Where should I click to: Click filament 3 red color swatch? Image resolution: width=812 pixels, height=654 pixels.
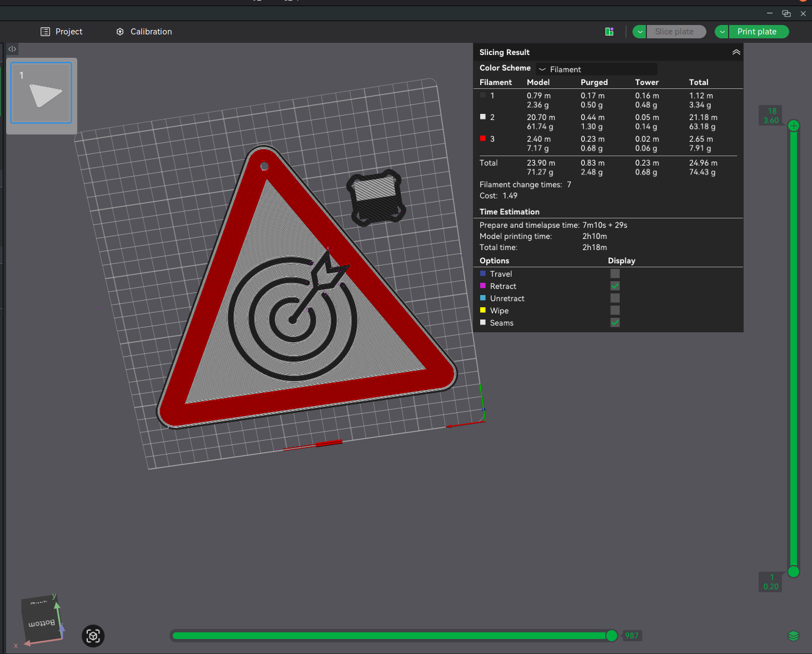[x=483, y=138]
